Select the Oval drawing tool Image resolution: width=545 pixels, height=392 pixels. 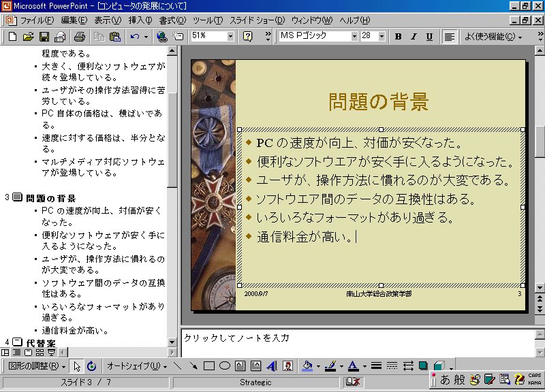225,366
